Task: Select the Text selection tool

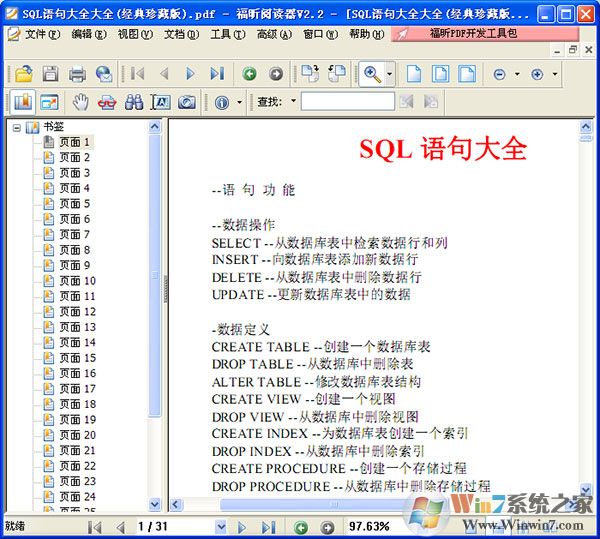Action: point(160,102)
